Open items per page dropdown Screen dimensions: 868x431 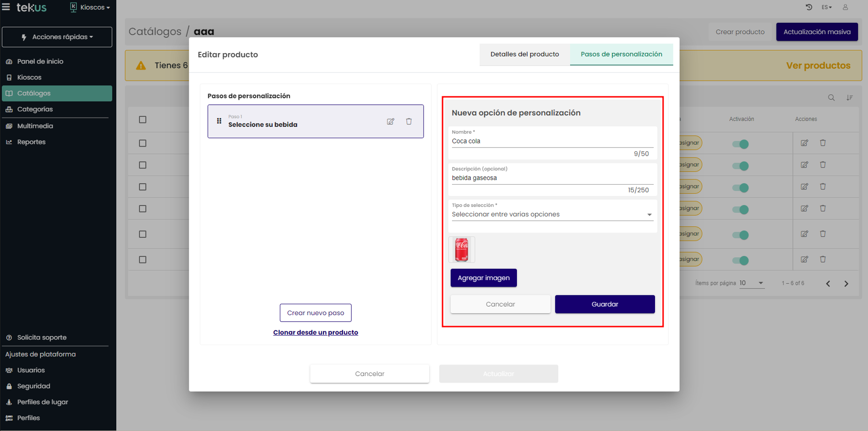click(752, 283)
